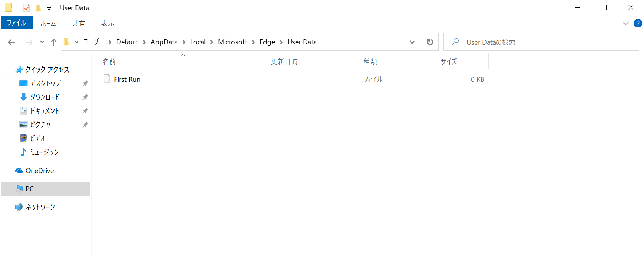Expand the chevron after Local in breadcrumb
Image resolution: width=644 pixels, height=257 pixels.
pos(212,42)
